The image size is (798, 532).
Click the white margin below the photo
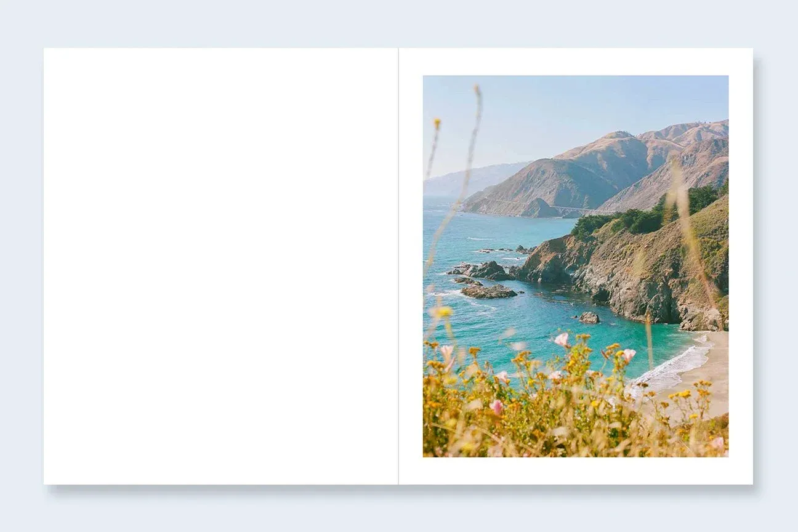(576, 470)
